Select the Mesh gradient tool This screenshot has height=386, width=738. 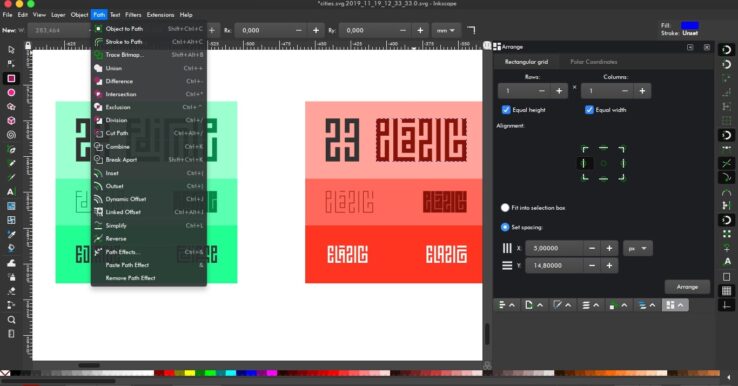tap(11, 220)
